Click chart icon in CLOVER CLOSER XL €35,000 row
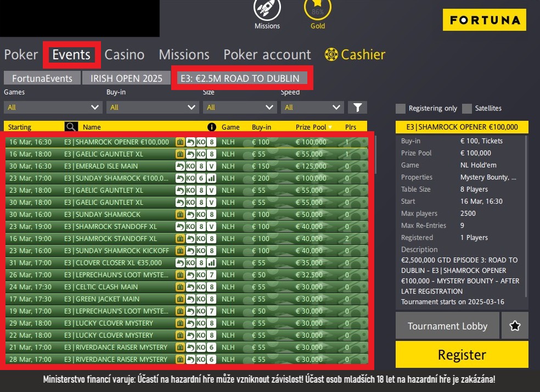The height and width of the screenshot is (392, 540). pos(212,263)
